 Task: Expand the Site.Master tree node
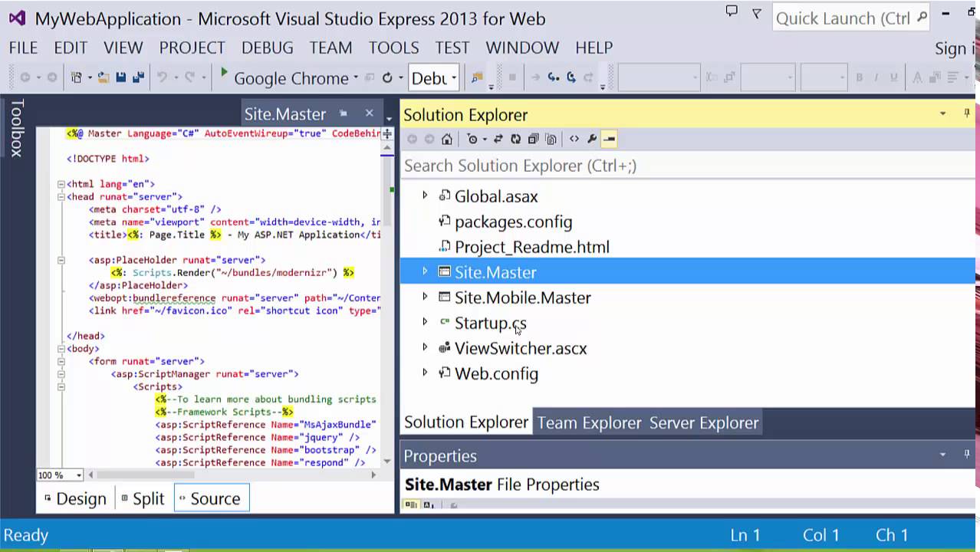coord(425,271)
